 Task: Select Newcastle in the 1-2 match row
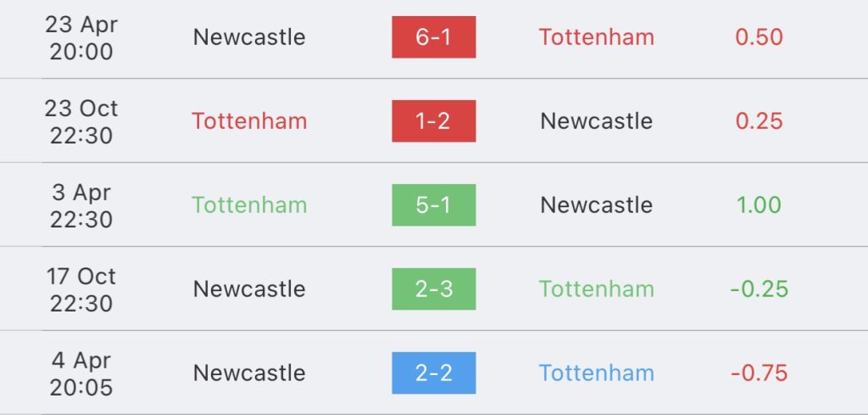[596, 121]
